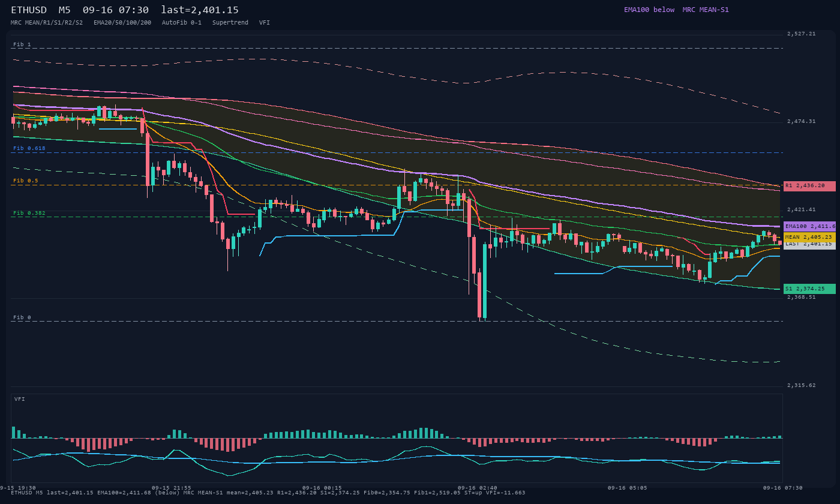Image resolution: width=840 pixels, height=504 pixels.
Task: Click the 'MRC MEAN-S1' status text
Action: (706, 10)
